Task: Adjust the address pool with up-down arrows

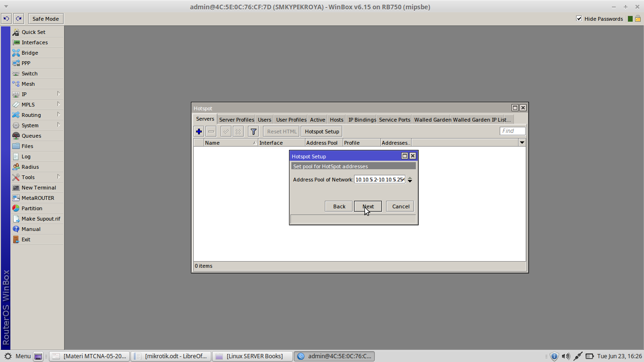Action: click(x=410, y=180)
